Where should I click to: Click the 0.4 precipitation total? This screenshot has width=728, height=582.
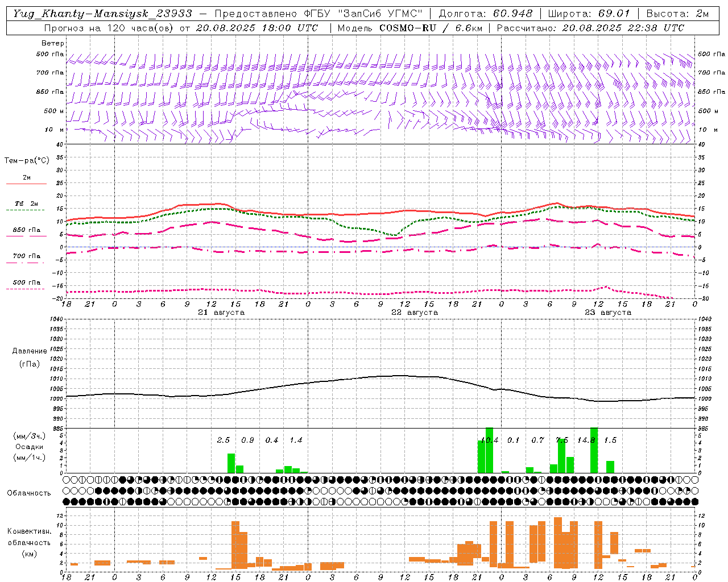click(x=272, y=440)
